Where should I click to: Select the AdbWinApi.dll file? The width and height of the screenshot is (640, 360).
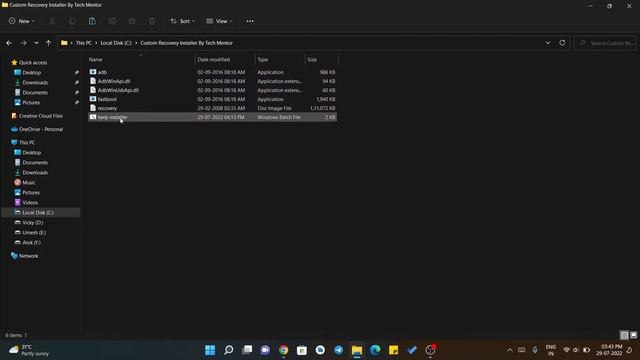point(212,81)
